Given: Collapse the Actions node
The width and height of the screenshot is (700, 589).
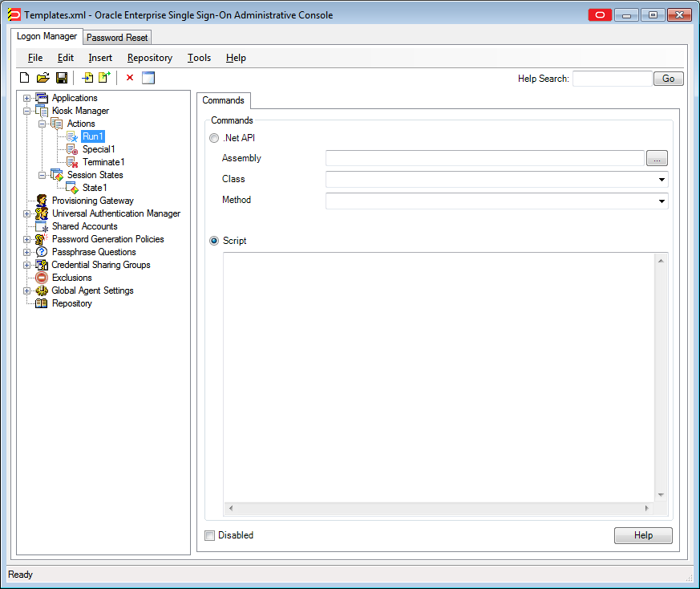Looking at the screenshot, I should point(42,124).
